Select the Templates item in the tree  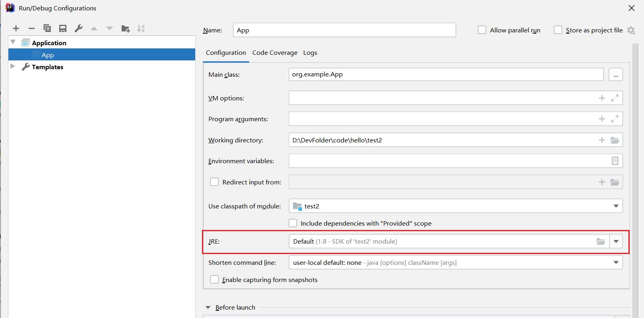(48, 67)
